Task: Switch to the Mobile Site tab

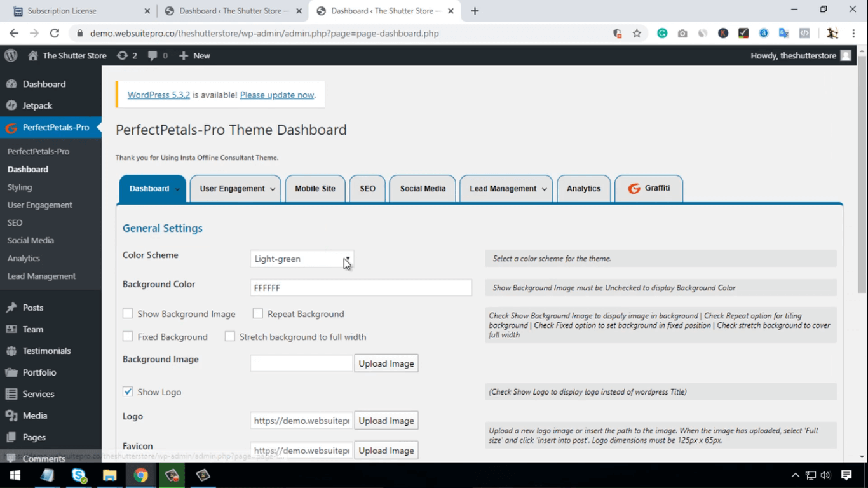Action: [x=315, y=189]
